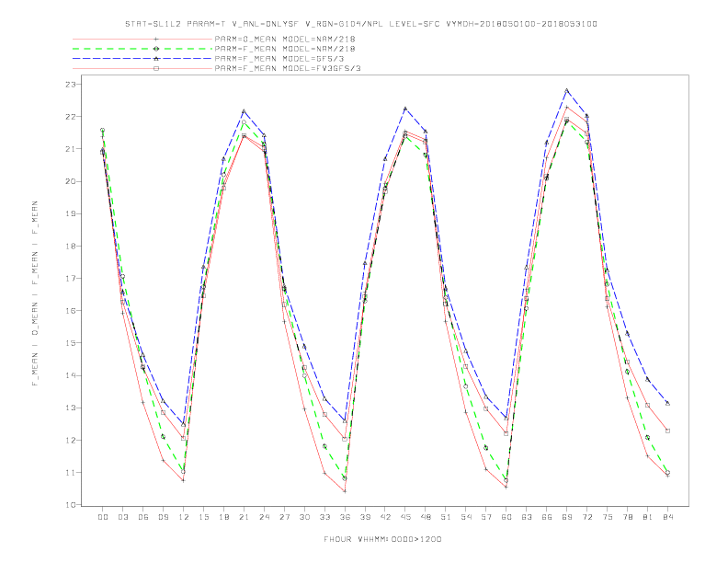
Task: Click NAM circle data point at hour 00
Action: [x=103, y=130]
